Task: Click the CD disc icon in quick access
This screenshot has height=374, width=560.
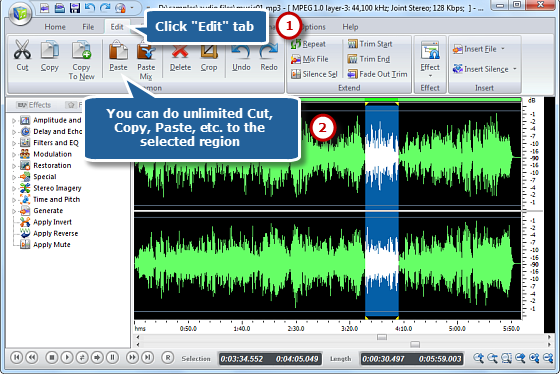Action: (x=120, y=8)
